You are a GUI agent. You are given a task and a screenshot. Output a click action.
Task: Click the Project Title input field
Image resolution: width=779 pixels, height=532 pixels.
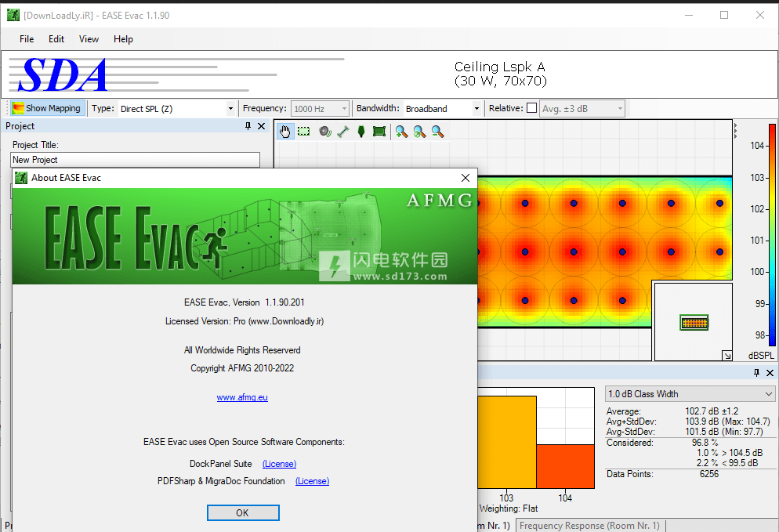[x=135, y=160]
